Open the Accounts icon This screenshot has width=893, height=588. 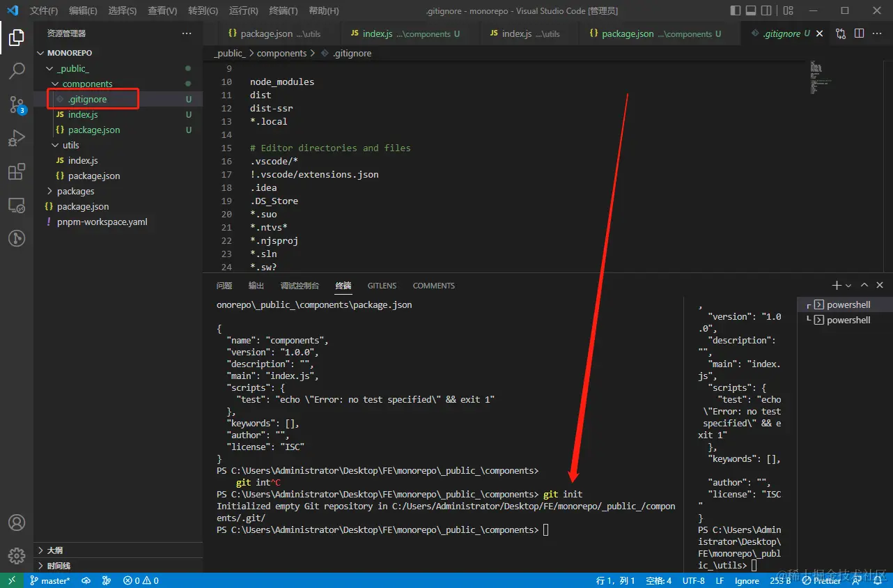(17, 523)
